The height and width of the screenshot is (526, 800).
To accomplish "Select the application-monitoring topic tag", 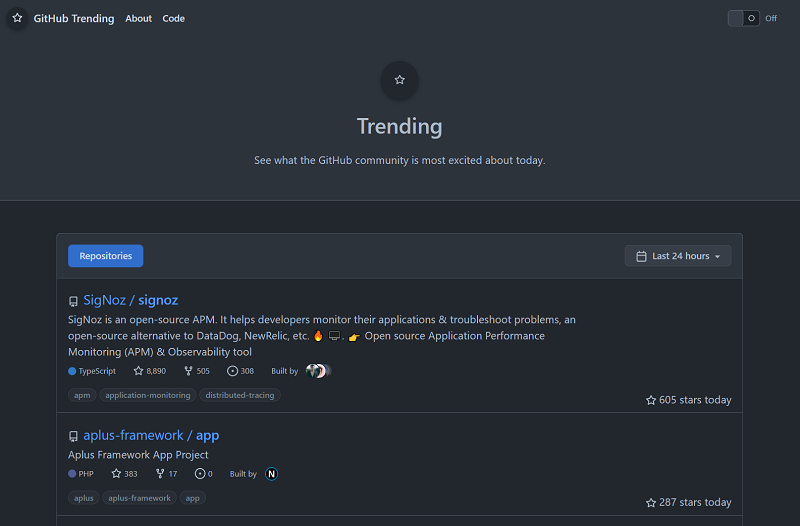I will point(148,395).
